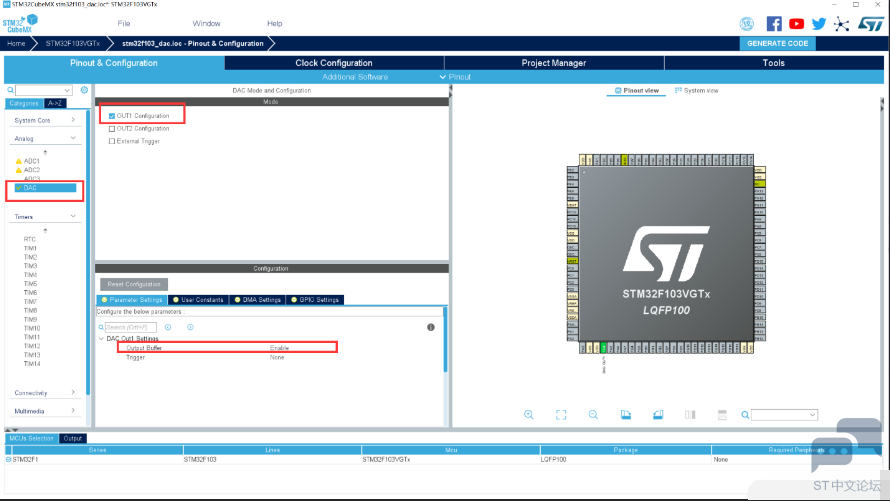Open the Help menu
This screenshot has height=501, width=890.
275,24
